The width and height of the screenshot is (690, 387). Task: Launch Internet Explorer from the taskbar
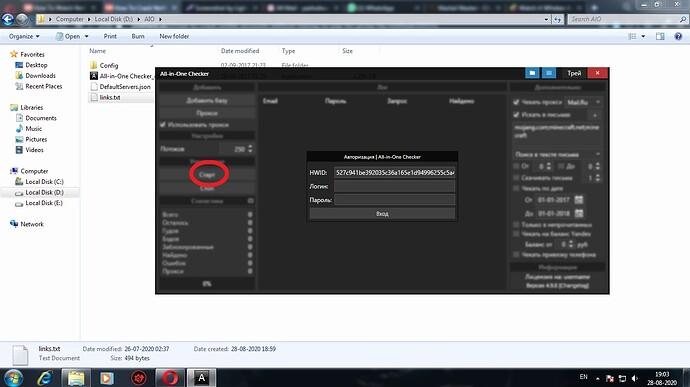45,378
